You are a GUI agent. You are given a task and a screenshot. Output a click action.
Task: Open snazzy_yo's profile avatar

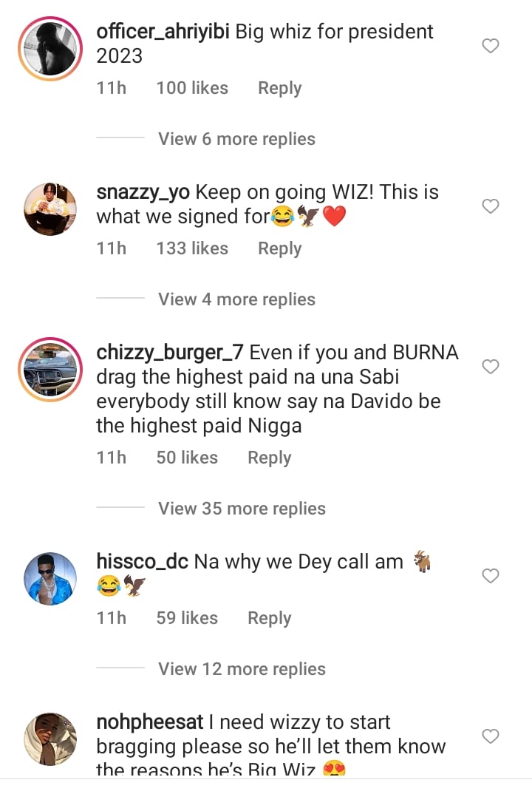[x=50, y=209]
